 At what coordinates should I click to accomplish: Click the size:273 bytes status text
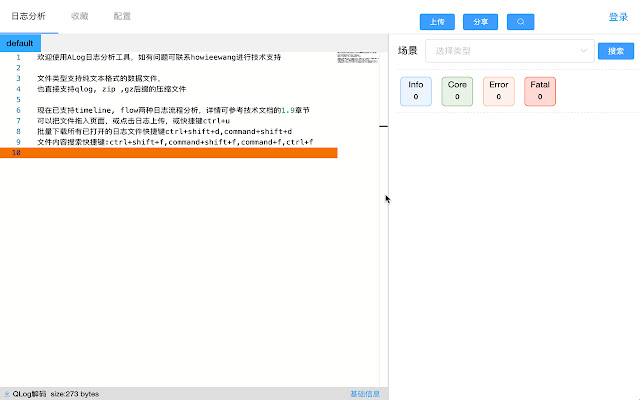tap(75, 394)
